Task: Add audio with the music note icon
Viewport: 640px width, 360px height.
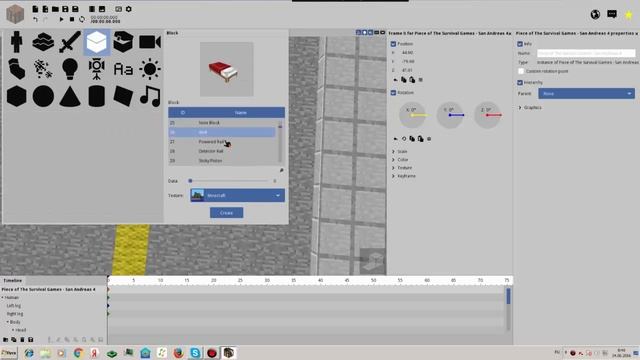Action: (x=150, y=96)
